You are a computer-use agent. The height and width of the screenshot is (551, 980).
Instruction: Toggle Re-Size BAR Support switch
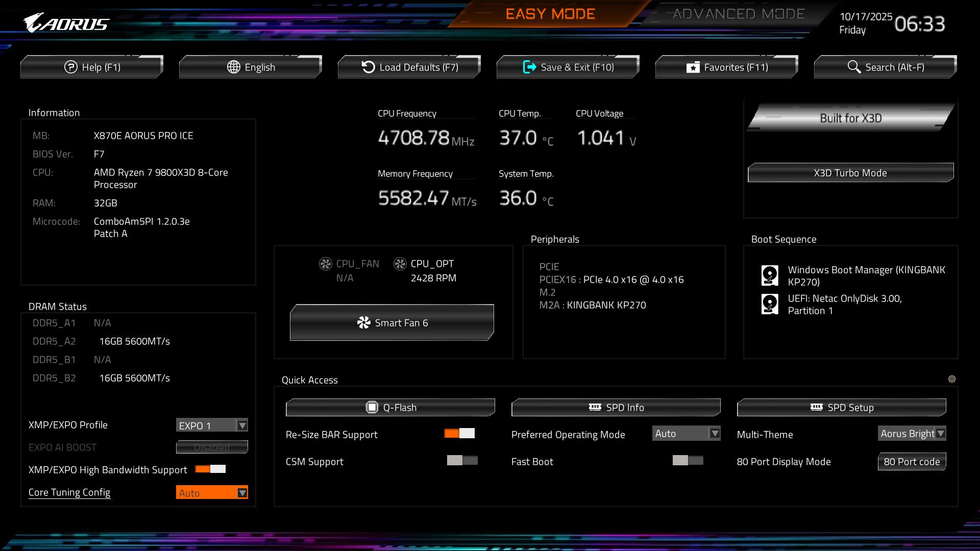[459, 434]
